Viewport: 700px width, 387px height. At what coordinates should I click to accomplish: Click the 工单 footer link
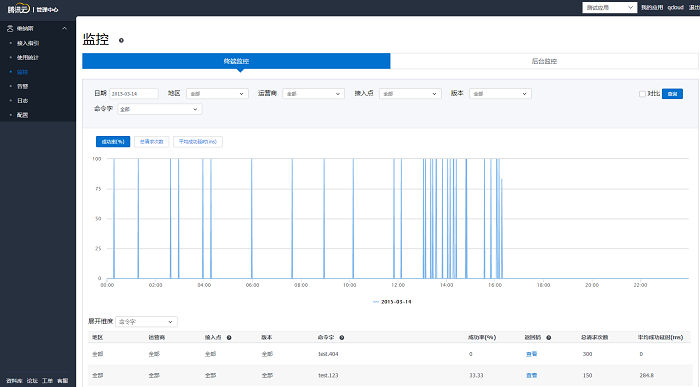pyautogui.click(x=47, y=381)
